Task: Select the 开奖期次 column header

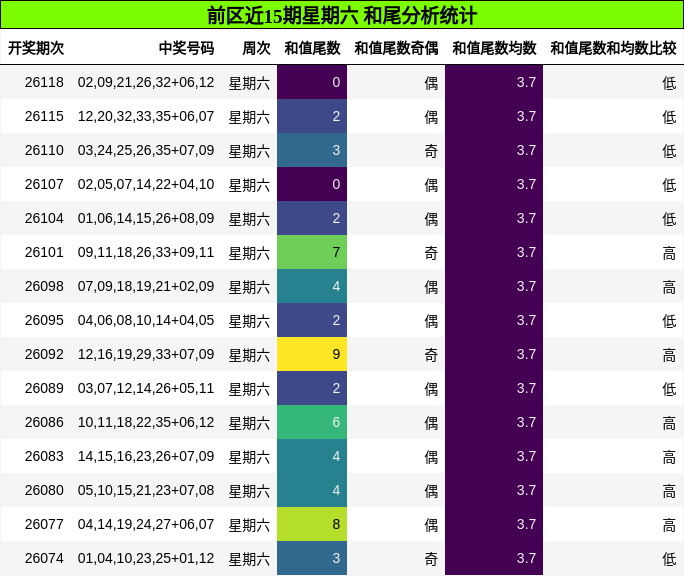Action: pos(36,48)
